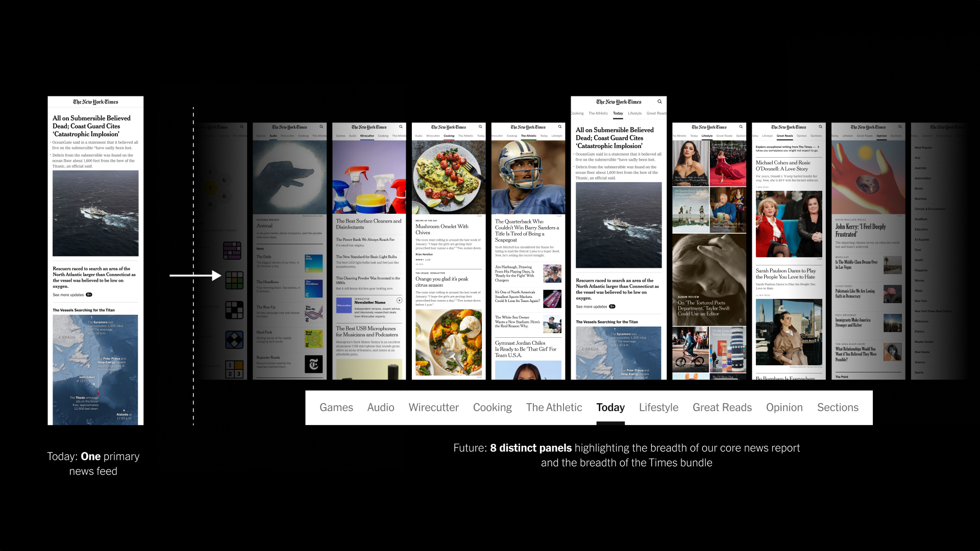The height and width of the screenshot is (551, 980).
Task: Open the Sections tab in the large tab bar
Action: (x=838, y=407)
